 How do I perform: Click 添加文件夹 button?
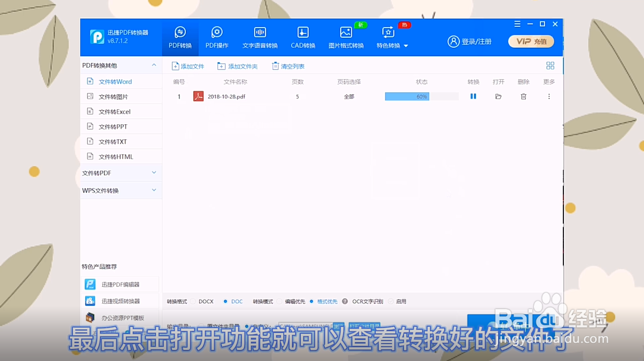click(x=237, y=66)
